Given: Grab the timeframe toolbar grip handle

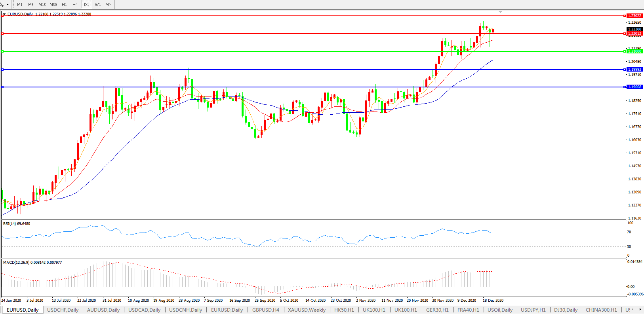Looking at the screenshot, I should (x=13, y=4).
